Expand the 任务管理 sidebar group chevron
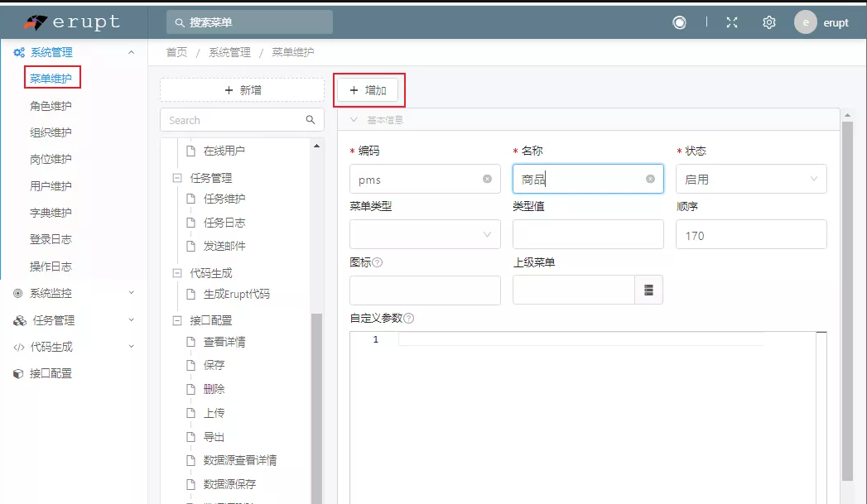 [131, 320]
